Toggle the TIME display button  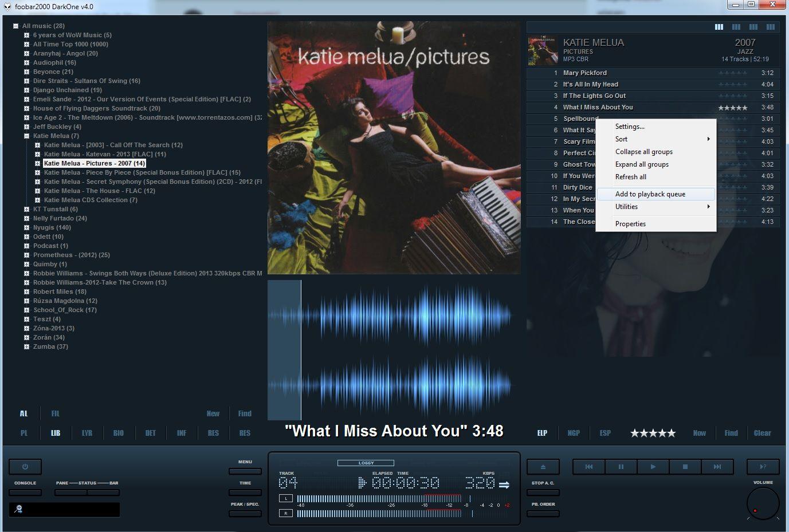245,492
